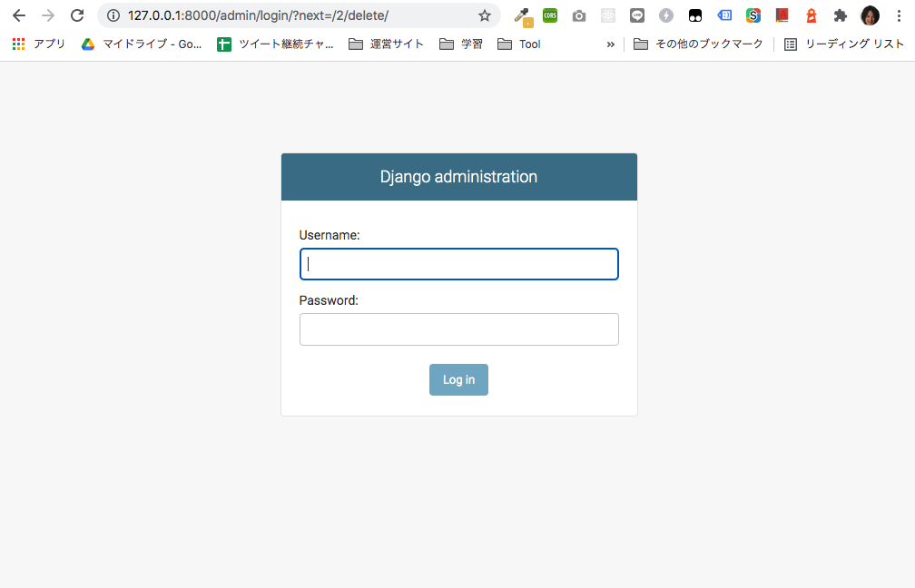Screen dimensions: 915x588
Task: Go back to the previous page
Action: [x=19, y=15]
